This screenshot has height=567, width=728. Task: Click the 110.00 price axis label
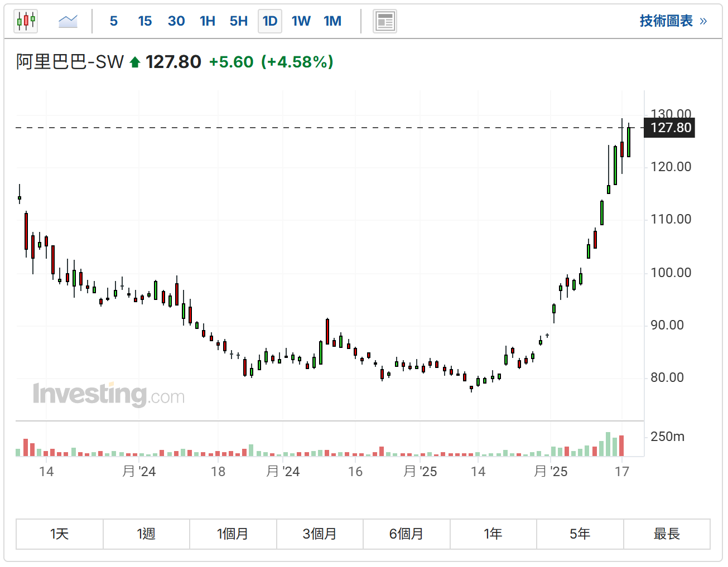(x=671, y=219)
